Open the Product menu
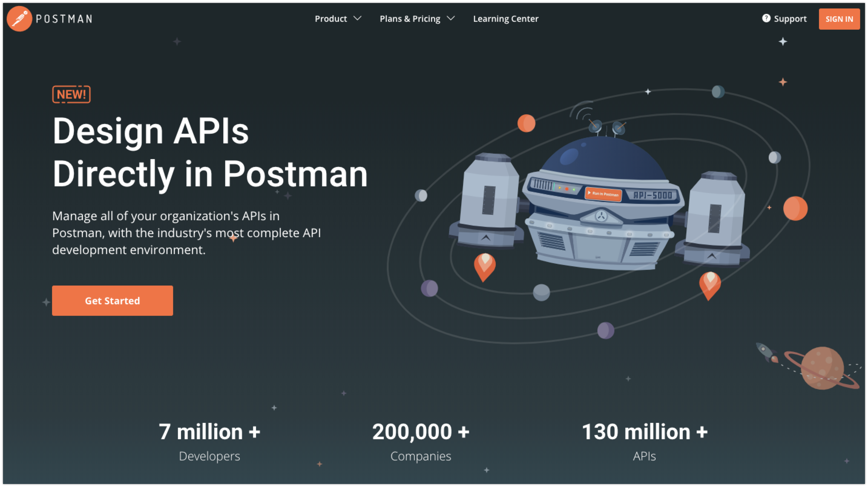The width and height of the screenshot is (868, 487). [x=331, y=19]
